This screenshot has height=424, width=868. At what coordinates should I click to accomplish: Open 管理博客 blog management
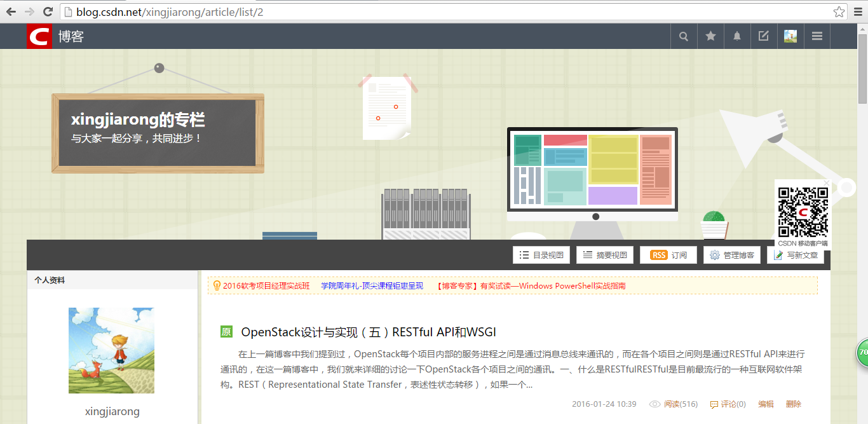(x=732, y=255)
